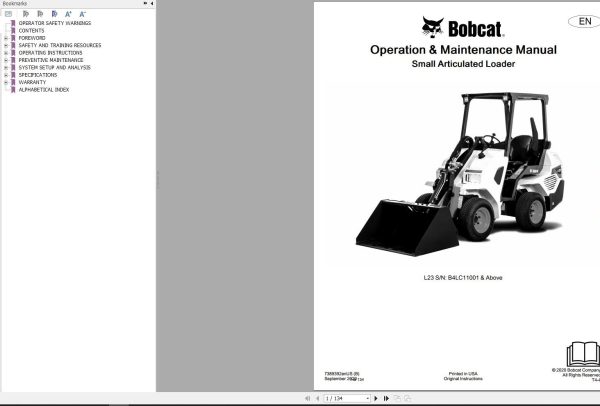Collapse the Bookmarks panel with arrow
This screenshot has width=600, height=406.
point(152,3)
